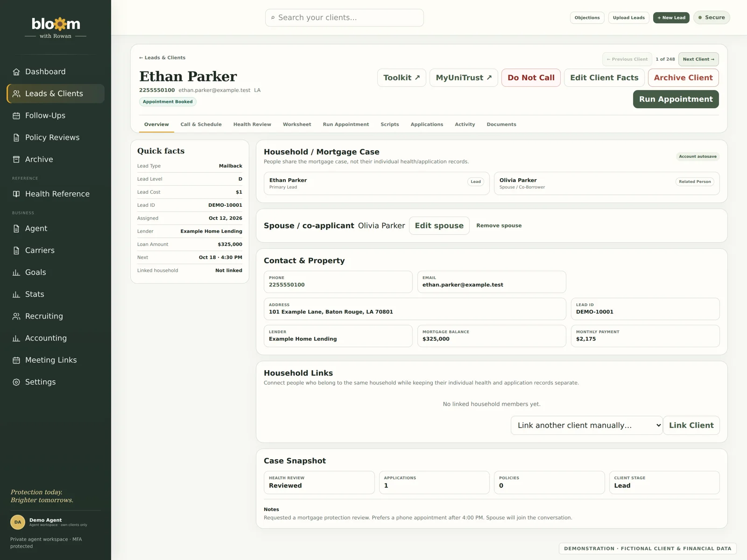
Task: Click the Link Client button
Action: [691, 425]
